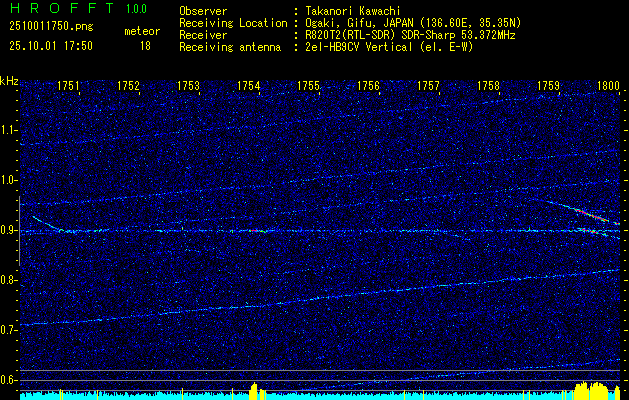Click the 1800 time marker

tap(608, 87)
